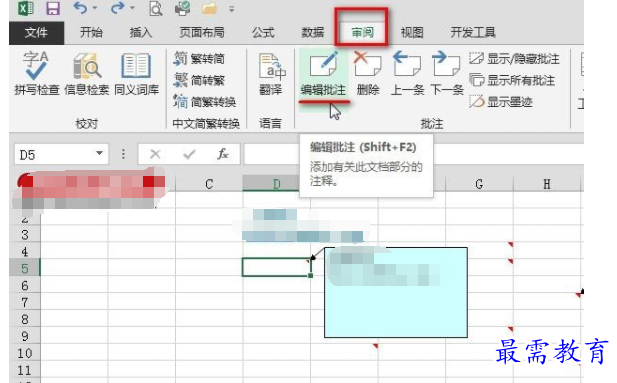
Task: Click the Name Box showing D5
Action: 53,154
